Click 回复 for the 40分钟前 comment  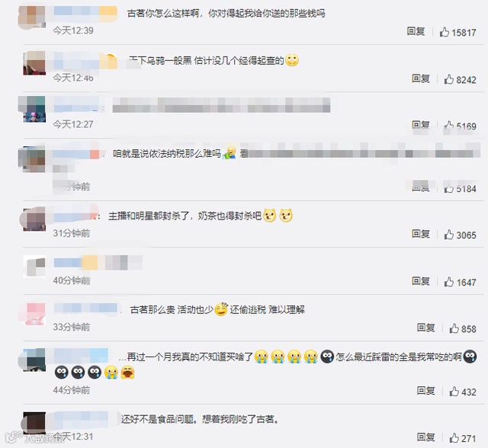click(421, 281)
